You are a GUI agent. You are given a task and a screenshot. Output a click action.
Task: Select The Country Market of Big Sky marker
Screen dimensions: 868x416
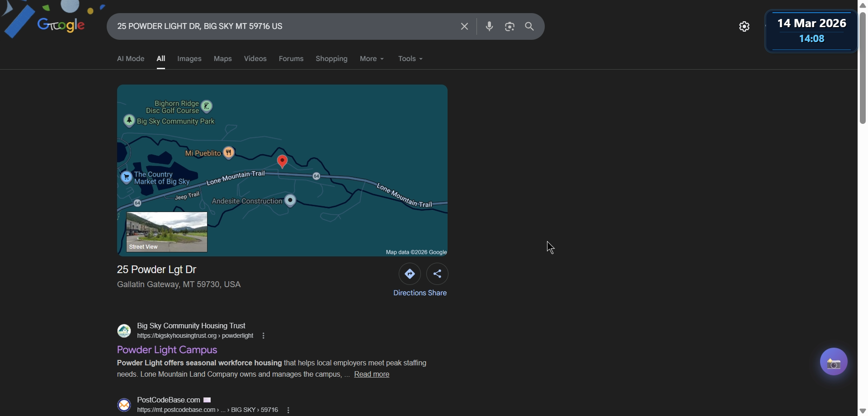(127, 177)
